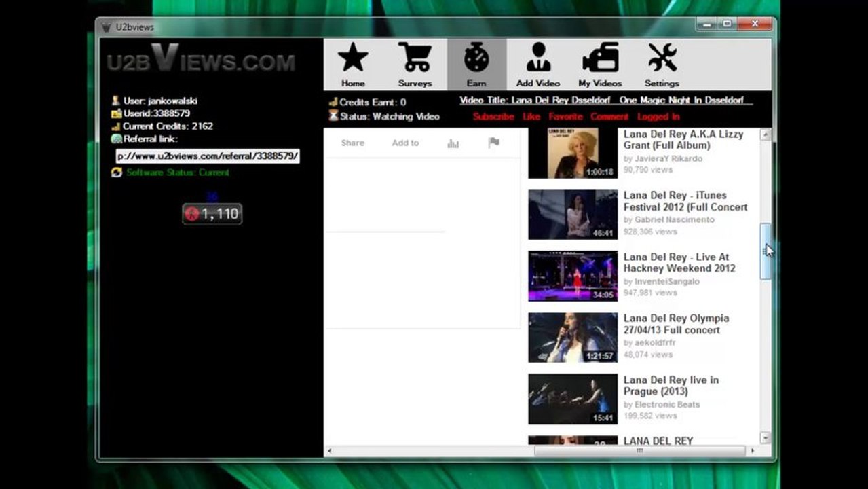Click the user avatar icon beside jankowalski
The width and height of the screenshot is (868, 489).
pyautogui.click(x=116, y=101)
